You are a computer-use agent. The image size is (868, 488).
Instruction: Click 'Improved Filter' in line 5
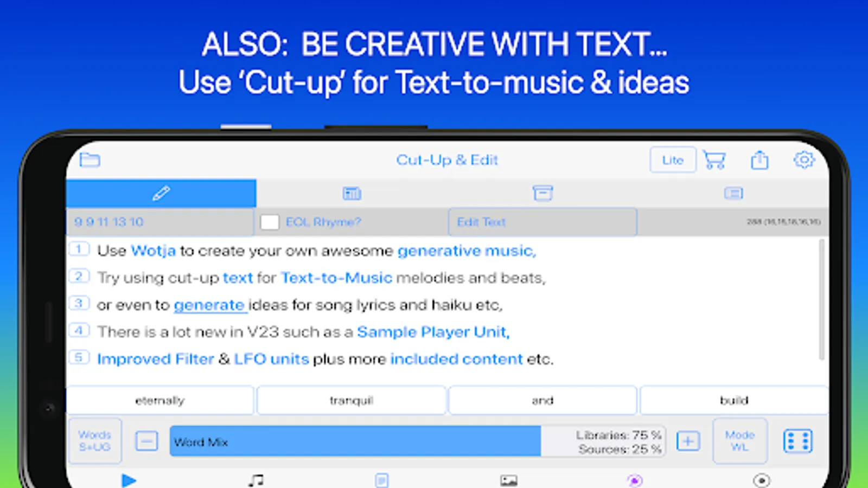click(x=156, y=359)
